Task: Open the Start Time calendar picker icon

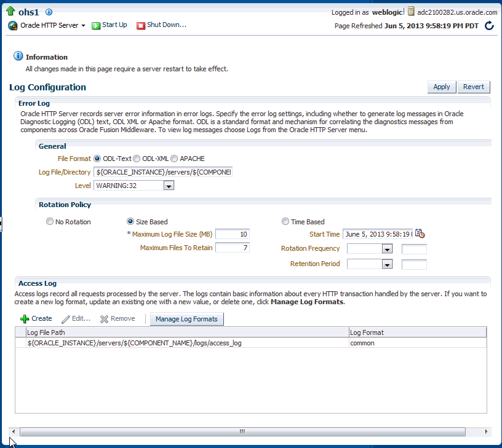Action: pos(420,234)
